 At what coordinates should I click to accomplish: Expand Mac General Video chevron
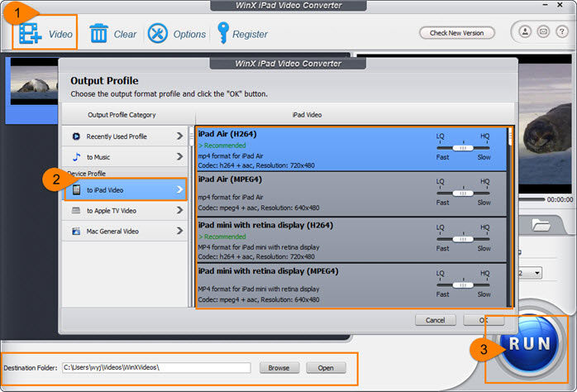tap(179, 231)
